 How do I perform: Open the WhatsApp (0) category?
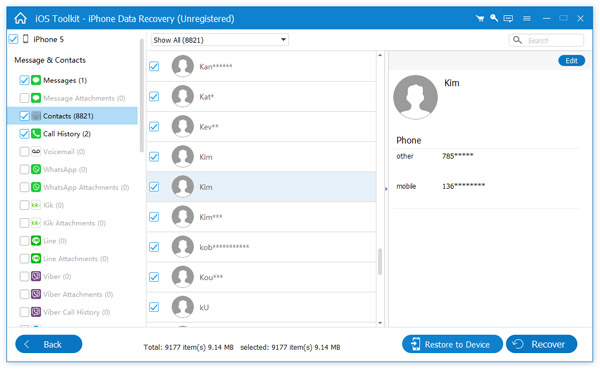(x=65, y=169)
